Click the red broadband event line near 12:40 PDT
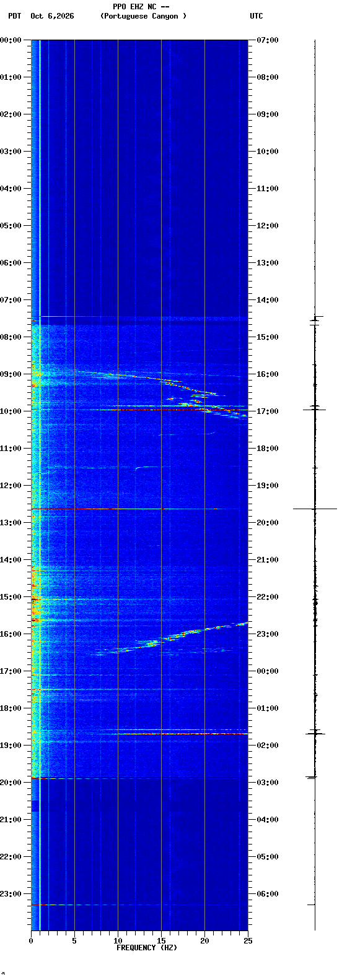Screen dimensions: 342x980 point(135,509)
